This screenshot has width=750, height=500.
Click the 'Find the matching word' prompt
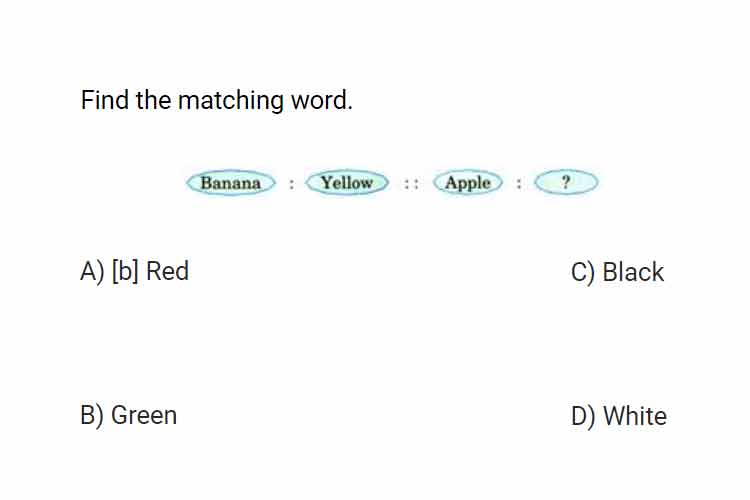click(x=217, y=100)
